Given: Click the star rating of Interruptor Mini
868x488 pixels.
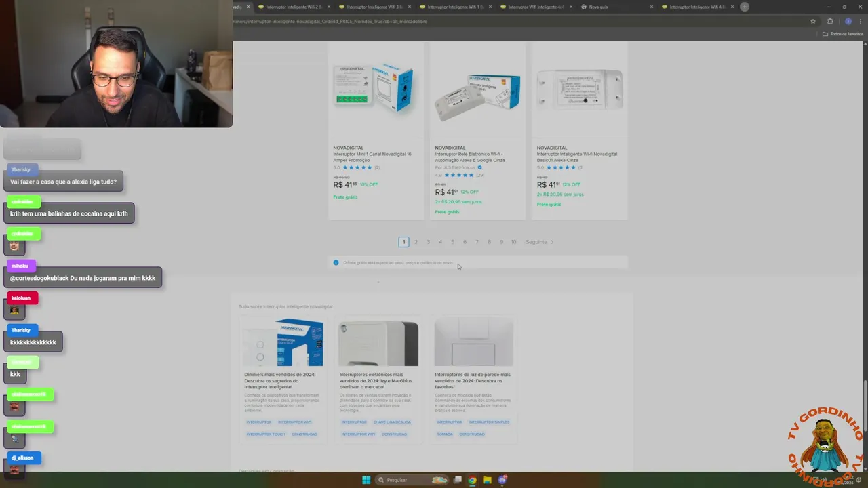Looking at the screenshot, I should [x=357, y=167].
